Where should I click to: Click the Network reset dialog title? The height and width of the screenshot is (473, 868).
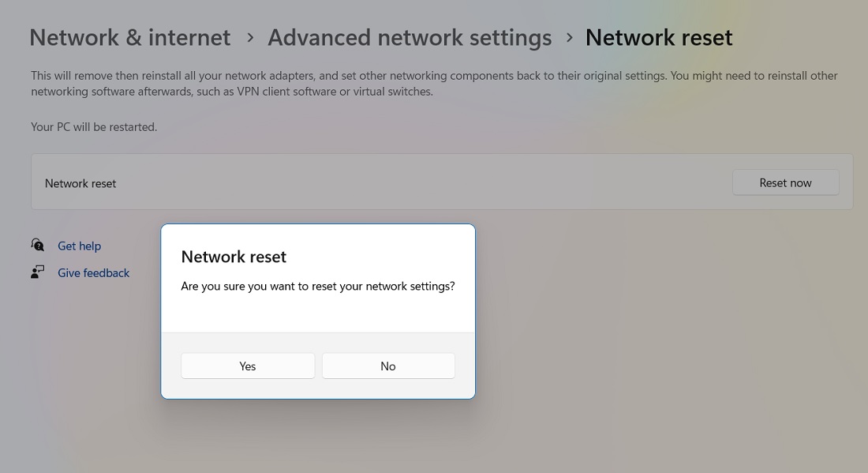pos(234,257)
